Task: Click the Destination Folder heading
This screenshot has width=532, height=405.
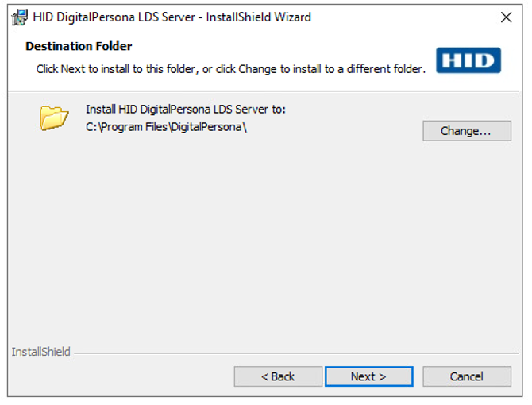Action: tap(79, 46)
